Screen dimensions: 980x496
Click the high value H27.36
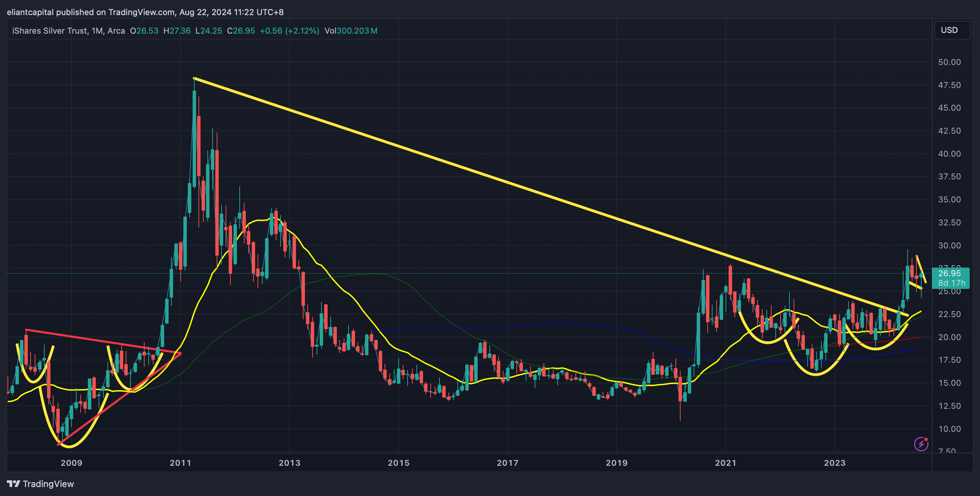click(177, 31)
